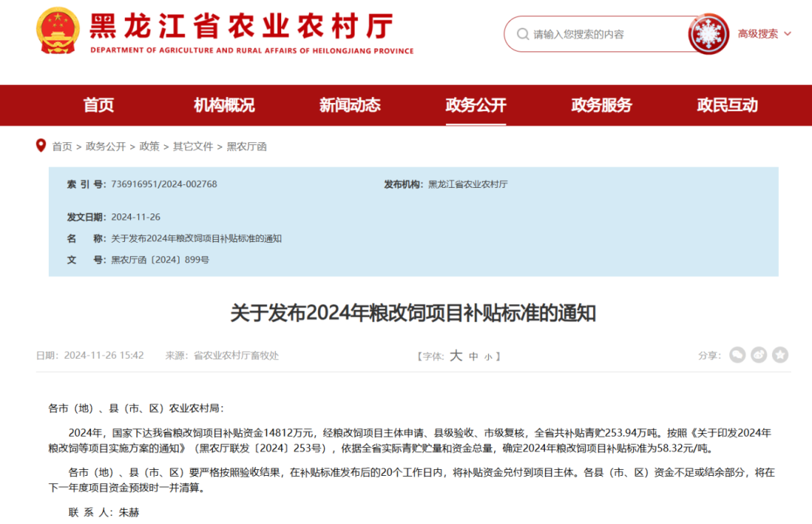The width and height of the screenshot is (812, 524).
Task: Open 高级搜索 advanced search link
Action: click(758, 34)
